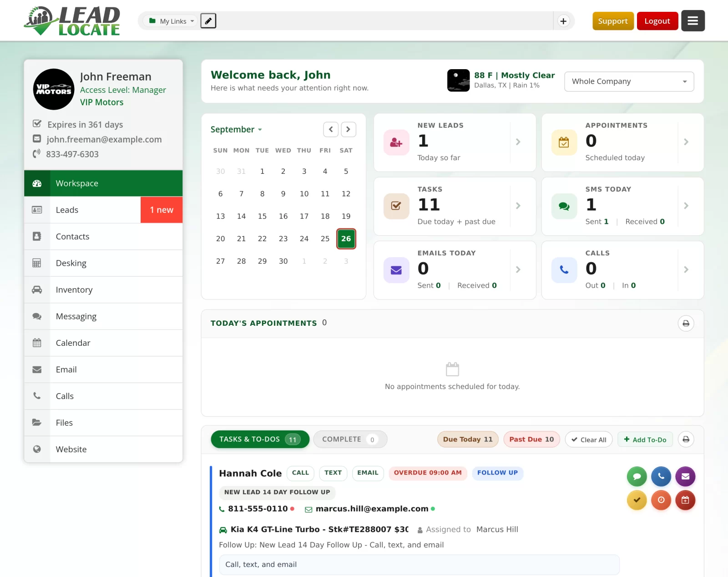This screenshot has width=728, height=577.
Task: Send a text message via green chat bubble icon
Action: coord(637,476)
